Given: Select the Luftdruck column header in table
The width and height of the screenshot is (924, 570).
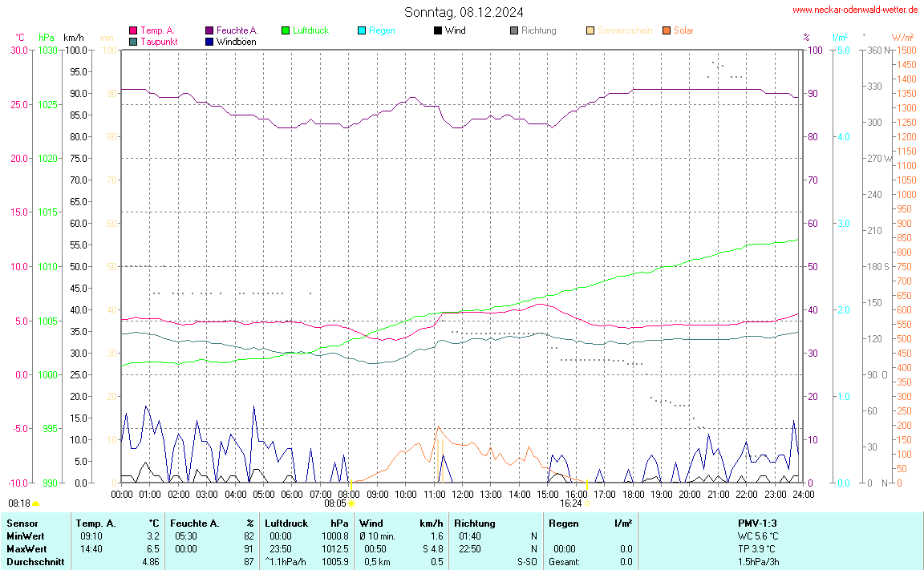Looking at the screenshot, I should click(286, 523).
